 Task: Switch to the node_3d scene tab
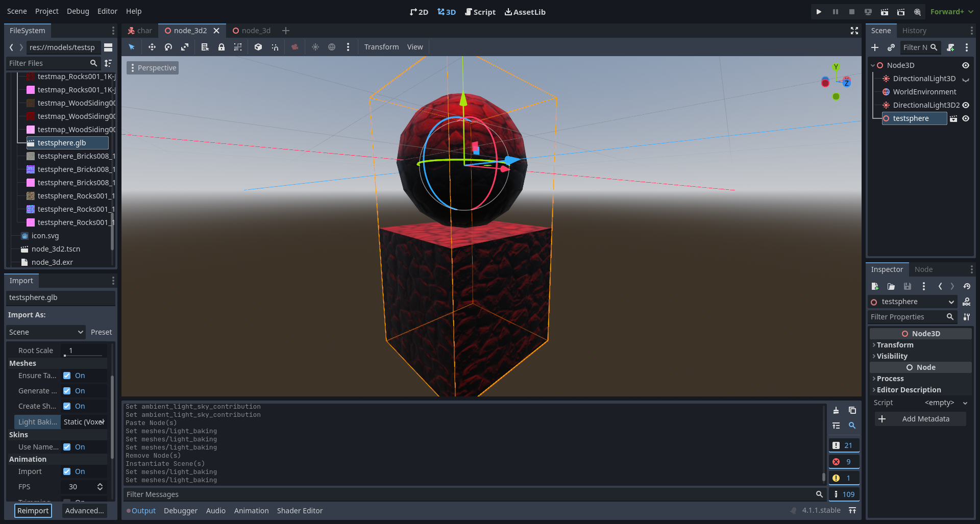[x=255, y=30]
